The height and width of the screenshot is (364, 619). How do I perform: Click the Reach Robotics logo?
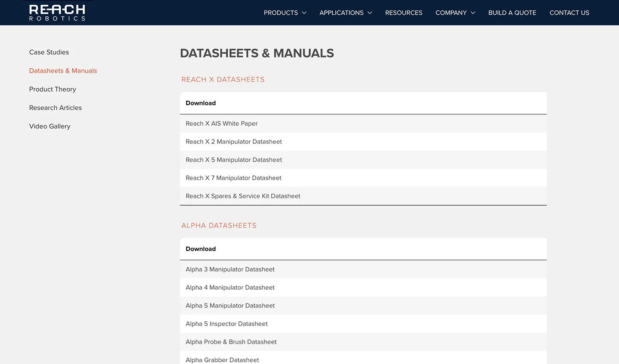[57, 13]
